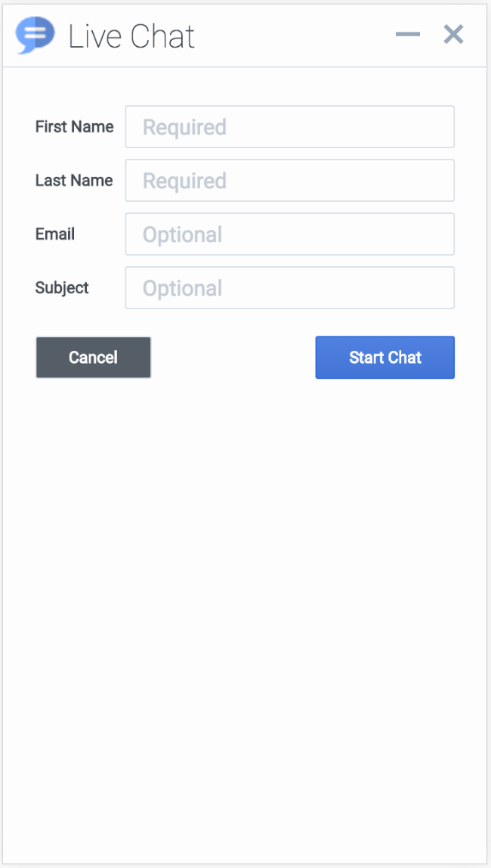
Task: Click the Email field label
Action: (55, 234)
